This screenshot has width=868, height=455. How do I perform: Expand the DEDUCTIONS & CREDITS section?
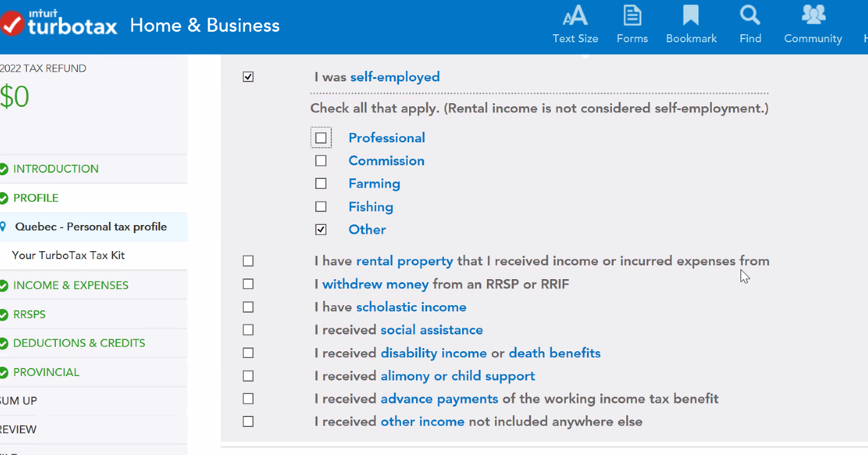tap(79, 343)
